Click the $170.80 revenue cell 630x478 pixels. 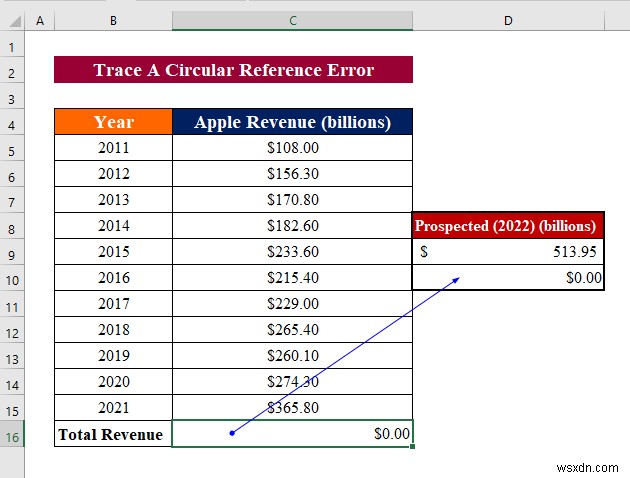tap(292, 200)
